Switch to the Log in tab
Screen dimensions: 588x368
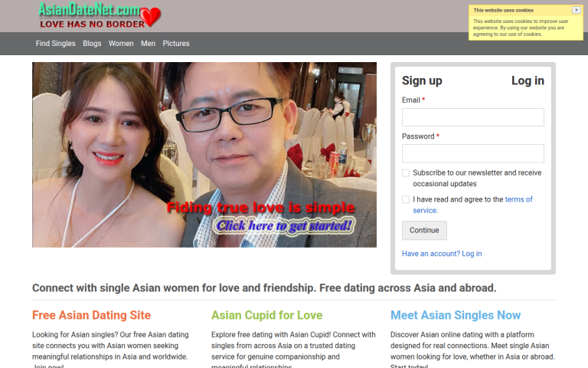coord(528,80)
